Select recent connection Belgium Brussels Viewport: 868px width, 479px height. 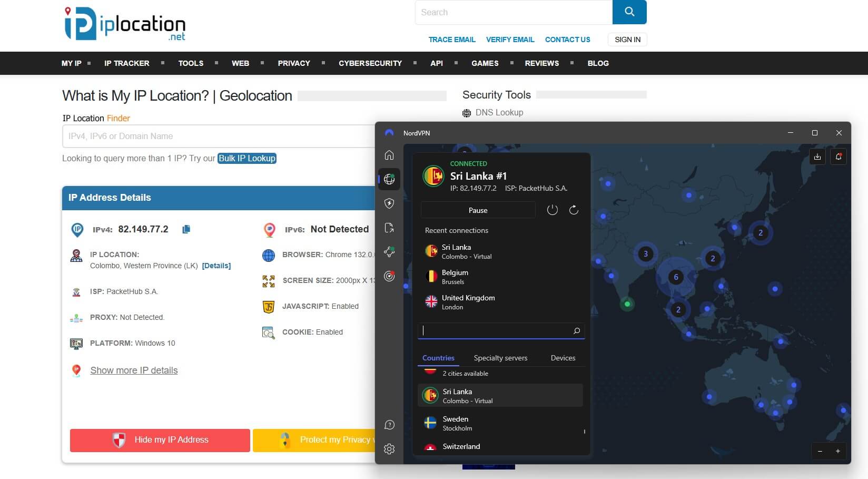click(x=501, y=277)
